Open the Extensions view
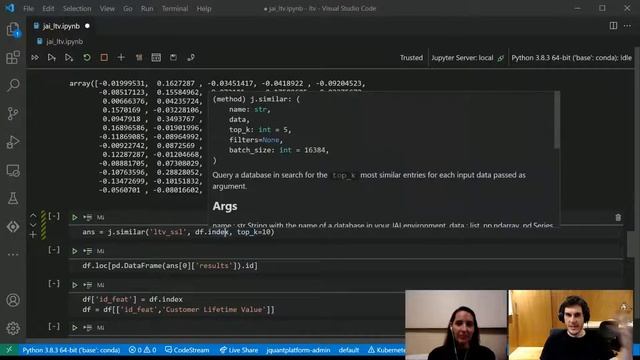This screenshot has height=360, width=640. (13, 57)
